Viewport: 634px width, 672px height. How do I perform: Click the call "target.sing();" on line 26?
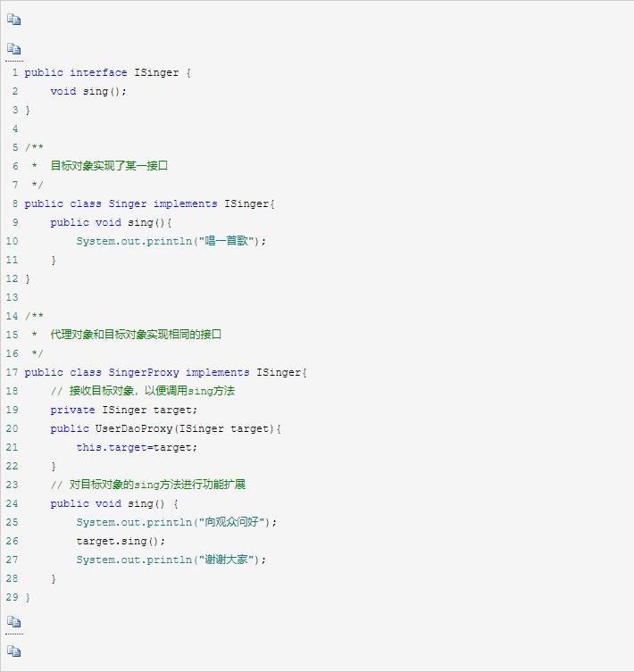[x=121, y=541]
